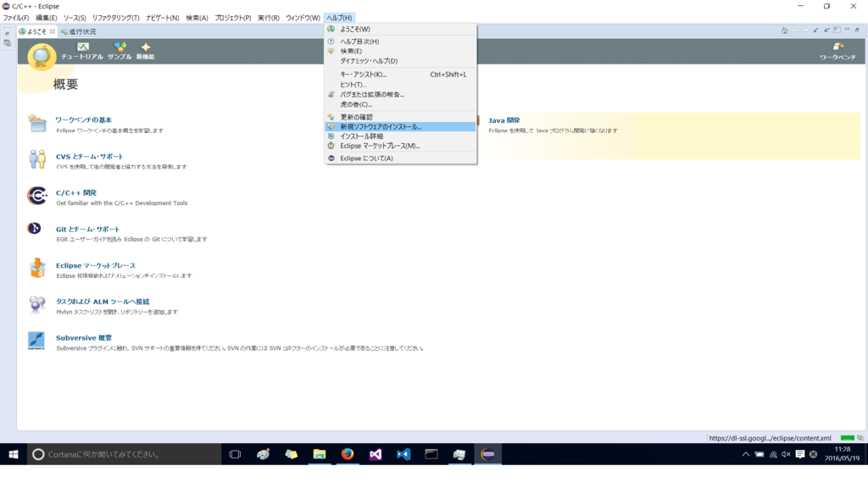Open the ソース(S) menu
868x488 pixels.
point(75,18)
